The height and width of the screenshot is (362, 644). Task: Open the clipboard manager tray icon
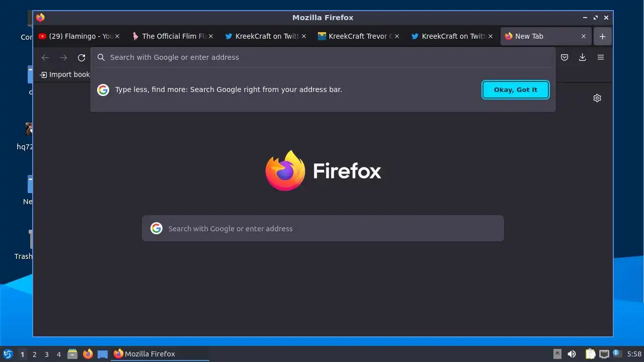point(590,354)
